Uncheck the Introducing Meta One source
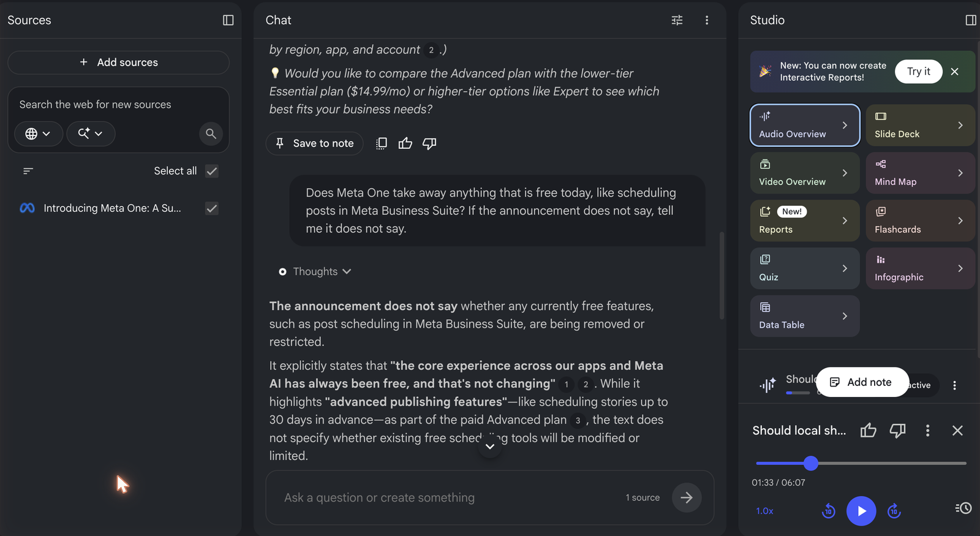This screenshot has width=980, height=536. click(212, 208)
